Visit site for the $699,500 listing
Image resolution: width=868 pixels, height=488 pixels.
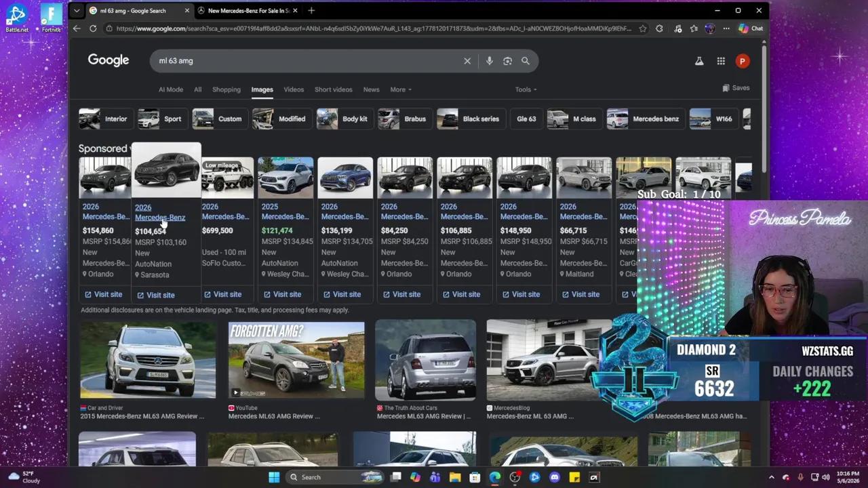pyautogui.click(x=222, y=294)
